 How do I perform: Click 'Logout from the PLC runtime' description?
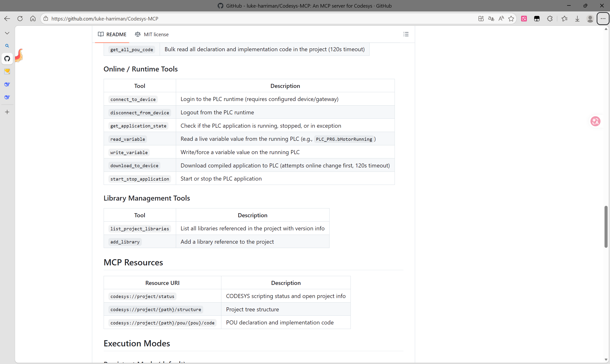pos(217,112)
